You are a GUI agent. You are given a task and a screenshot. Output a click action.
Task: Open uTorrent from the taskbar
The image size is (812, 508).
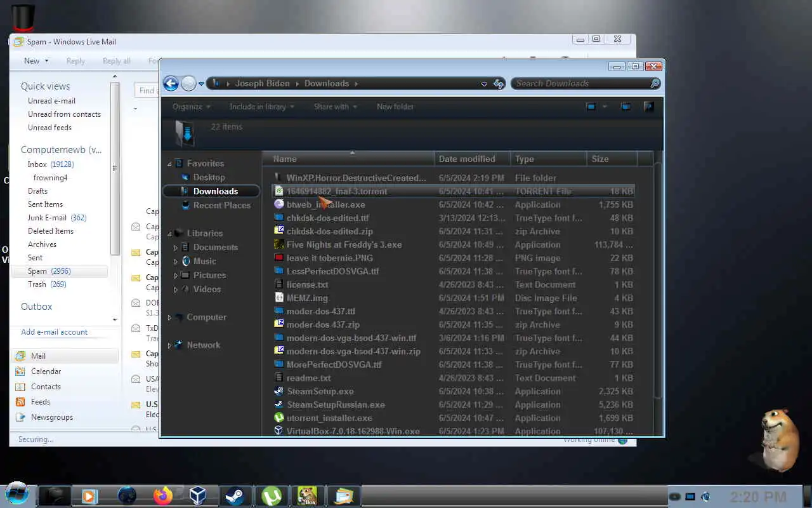(x=272, y=496)
